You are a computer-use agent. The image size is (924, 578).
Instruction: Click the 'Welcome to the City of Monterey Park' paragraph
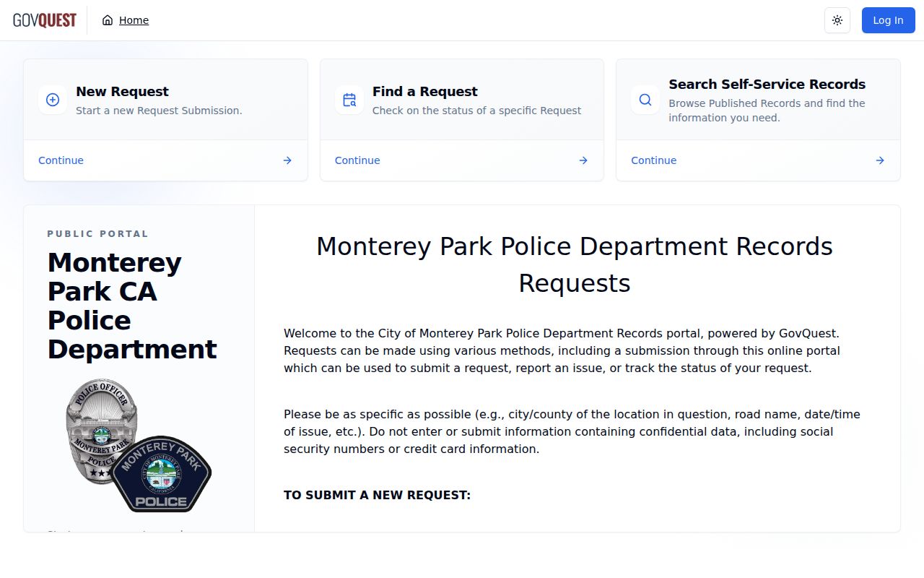[x=562, y=351]
